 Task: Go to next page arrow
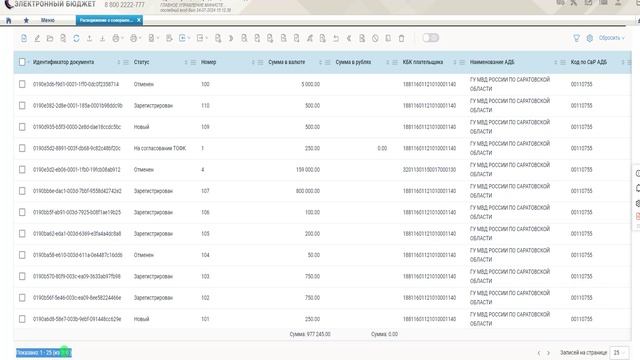point(549,353)
